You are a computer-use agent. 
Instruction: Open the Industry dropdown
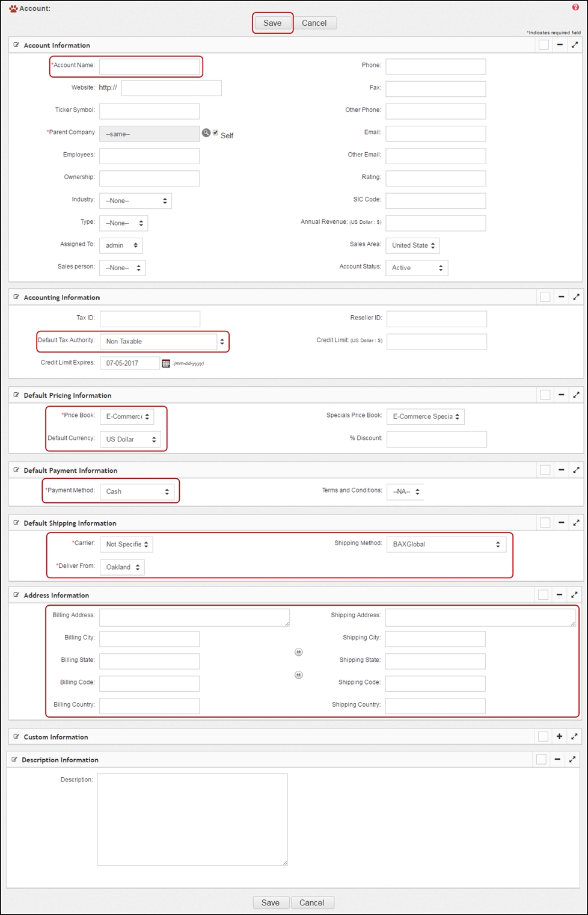(x=135, y=201)
